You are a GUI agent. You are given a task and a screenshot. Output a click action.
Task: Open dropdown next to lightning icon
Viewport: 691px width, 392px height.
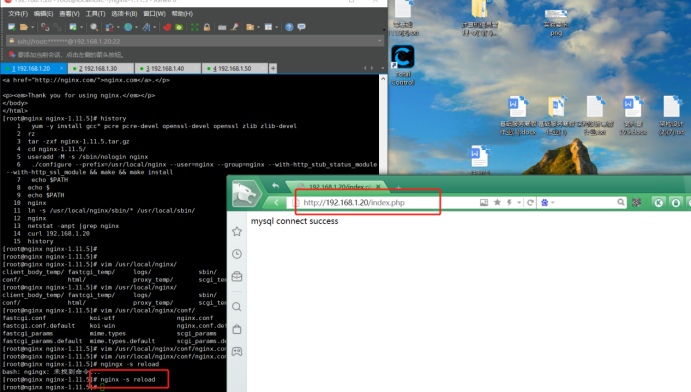(x=519, y=203)
